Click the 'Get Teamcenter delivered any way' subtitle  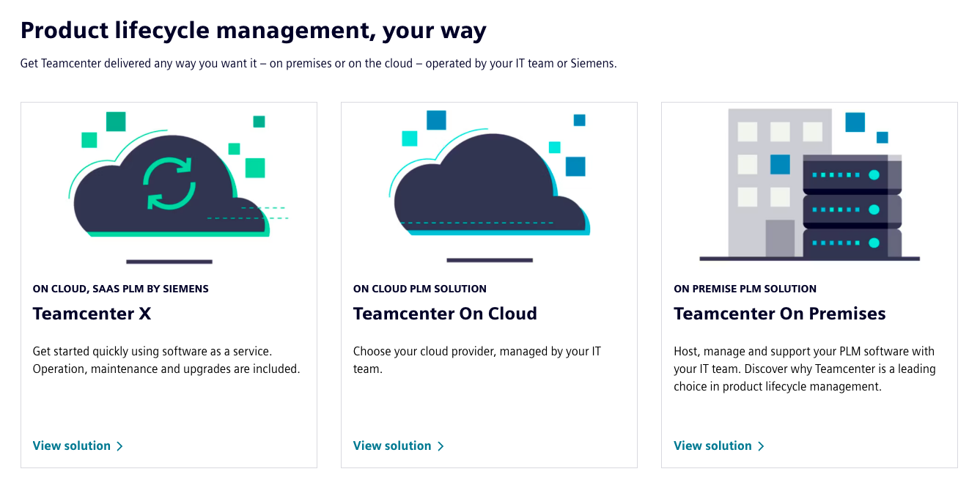pos(319,63)
